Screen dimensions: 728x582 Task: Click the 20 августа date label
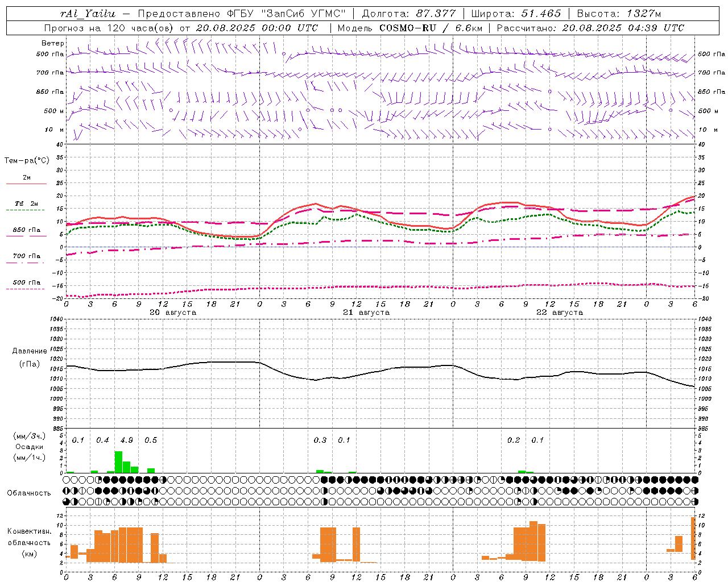[172, 313]
